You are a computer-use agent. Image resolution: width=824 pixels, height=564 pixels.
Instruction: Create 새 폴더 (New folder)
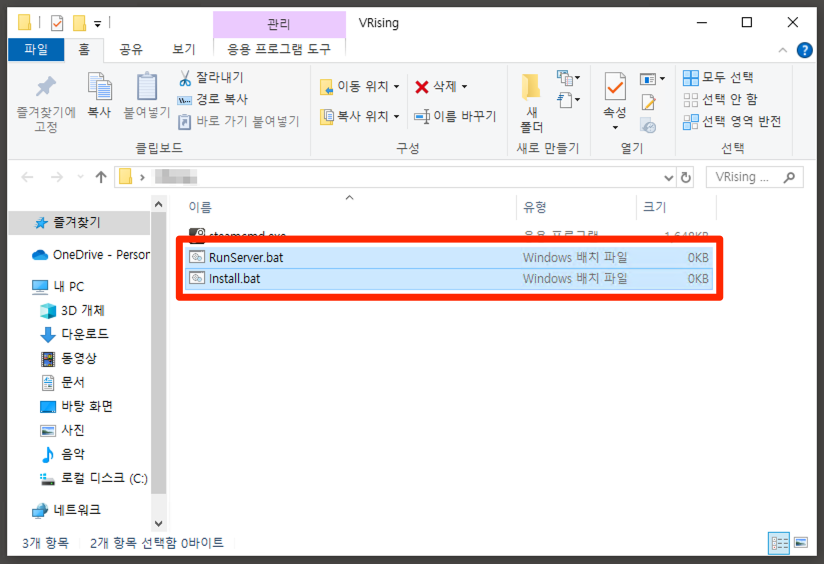[x=531, y=103]
